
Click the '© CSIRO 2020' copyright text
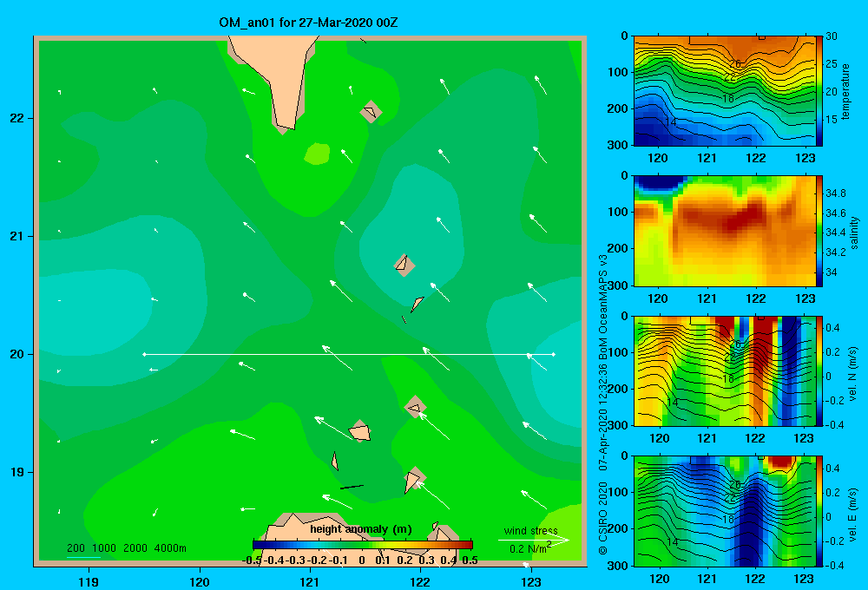coord(603,518)
